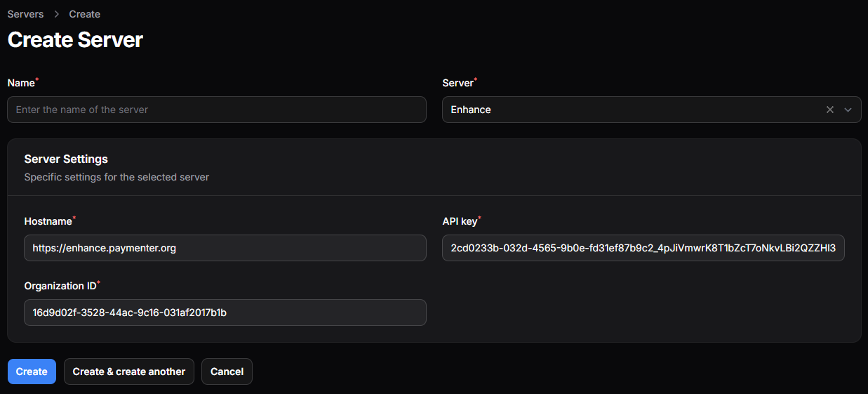868x394 pixels.
Task: Click the Server Settings section heading
Action: [x=66, y=159]
